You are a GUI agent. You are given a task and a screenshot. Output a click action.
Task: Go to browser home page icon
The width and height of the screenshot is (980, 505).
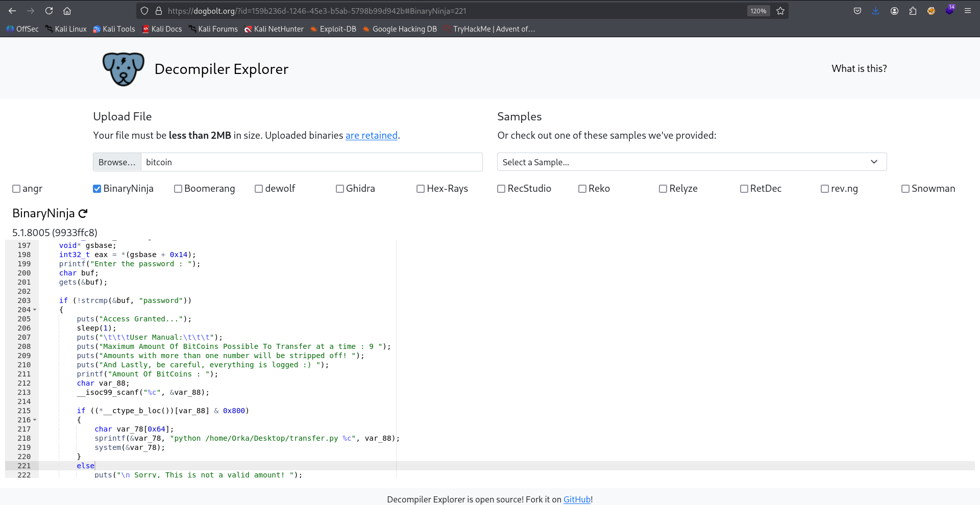67,11
